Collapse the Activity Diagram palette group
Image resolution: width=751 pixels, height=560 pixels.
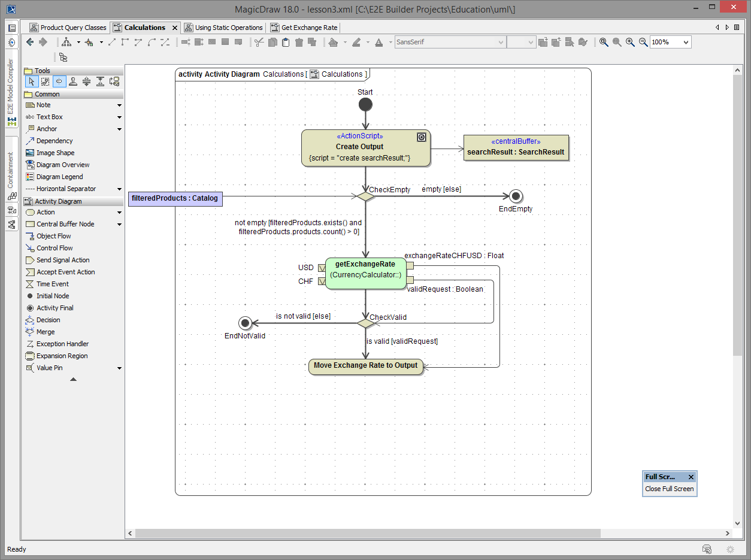[x=58, y=201]
